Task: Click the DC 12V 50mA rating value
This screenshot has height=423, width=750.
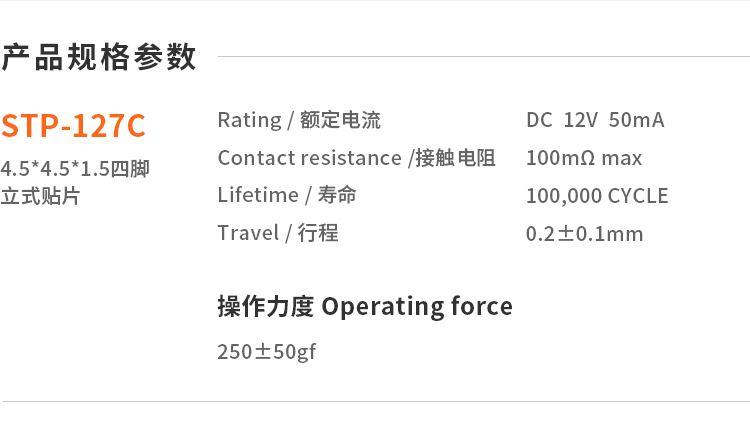Action: tap(595, 120)
